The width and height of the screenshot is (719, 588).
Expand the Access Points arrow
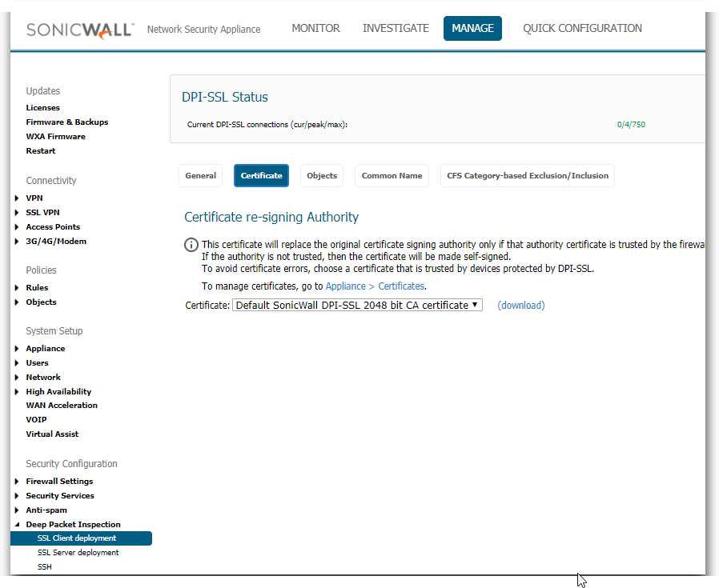tap(17, 227)
